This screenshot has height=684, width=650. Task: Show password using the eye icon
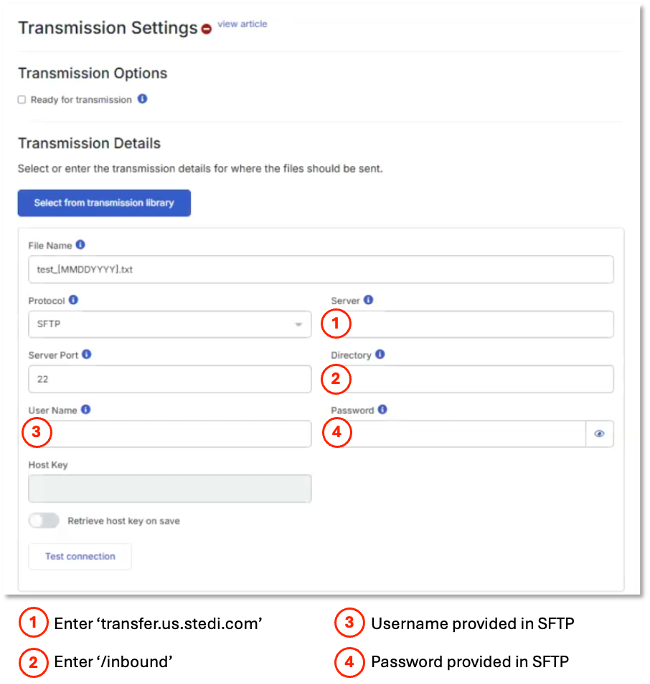pyautogui.click(x=599, y=434)
